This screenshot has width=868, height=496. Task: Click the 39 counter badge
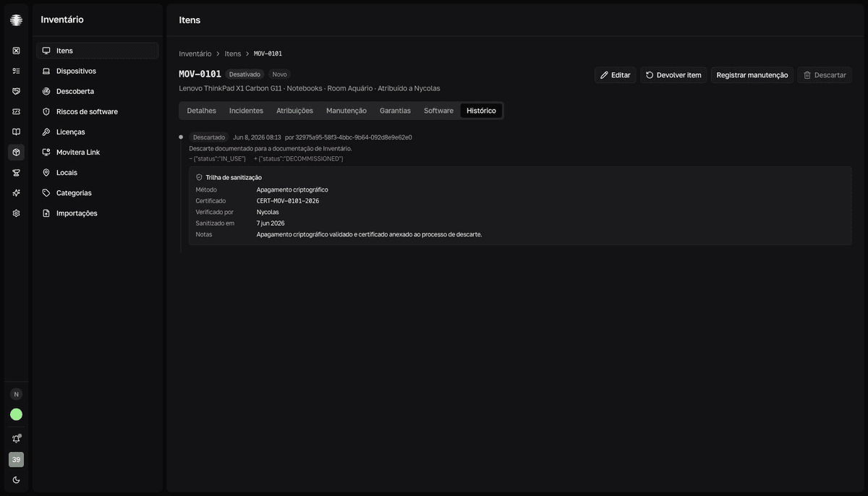pos(16,459)
